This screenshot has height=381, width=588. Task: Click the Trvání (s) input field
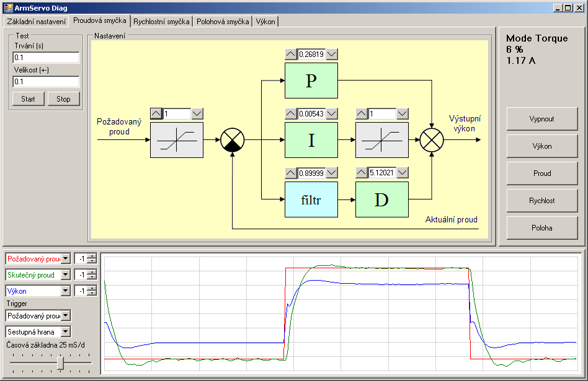pos(47,58)
